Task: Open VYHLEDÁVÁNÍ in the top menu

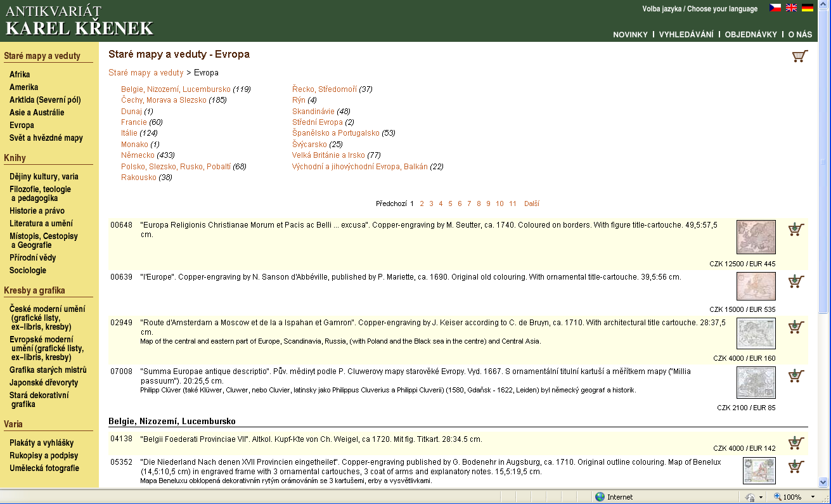Action: (686, 35)
